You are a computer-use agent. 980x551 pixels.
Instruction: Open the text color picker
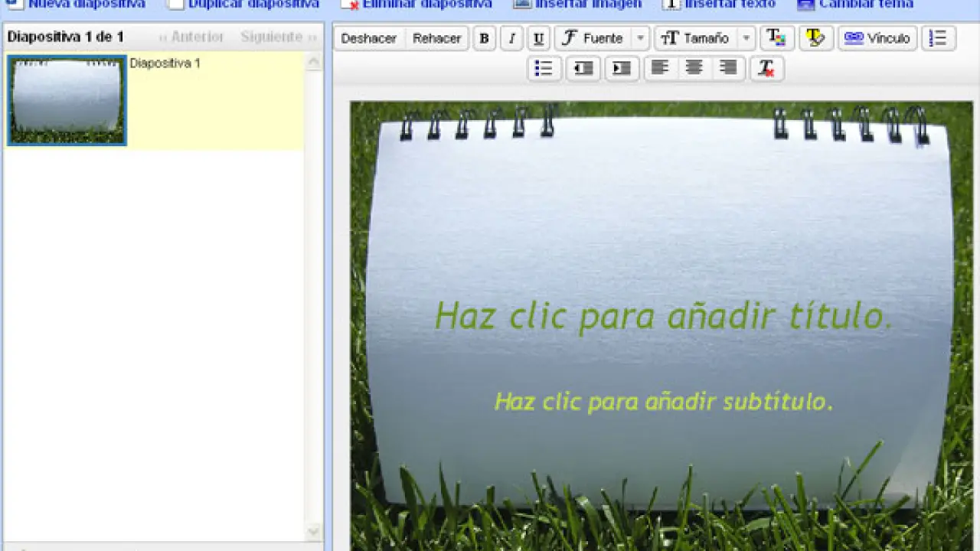click(776, 38)
